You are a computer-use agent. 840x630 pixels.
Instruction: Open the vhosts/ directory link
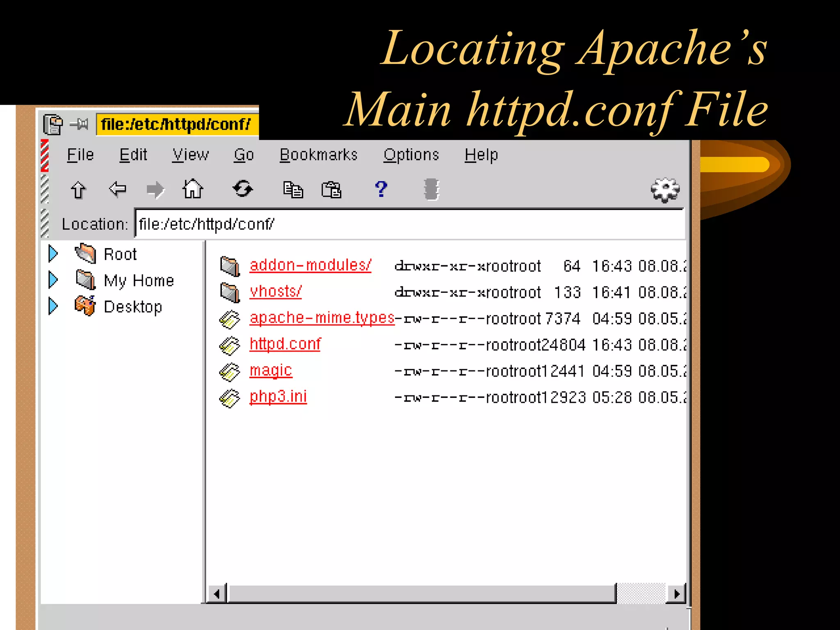[276, 292]
